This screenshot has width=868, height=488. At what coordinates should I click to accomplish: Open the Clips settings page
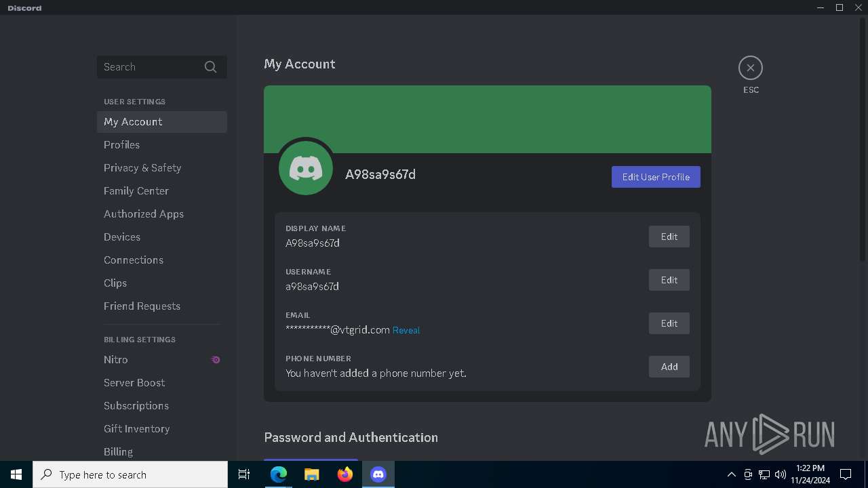(162, 283)
